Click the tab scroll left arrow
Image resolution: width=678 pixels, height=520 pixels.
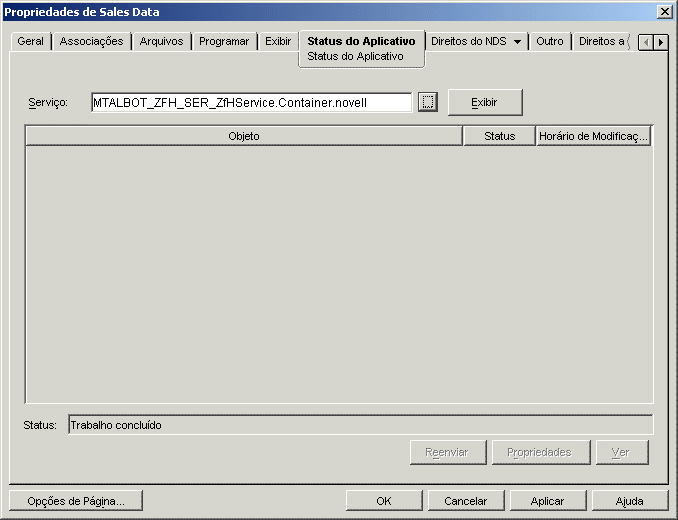point(646,42)
